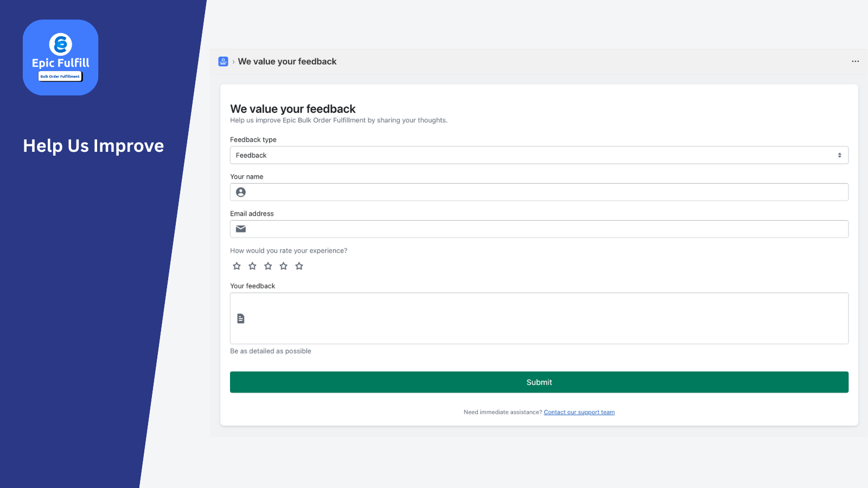Click the breadcrumb chevron next to page title
The image size is (868, 488).
click(233, 61)
